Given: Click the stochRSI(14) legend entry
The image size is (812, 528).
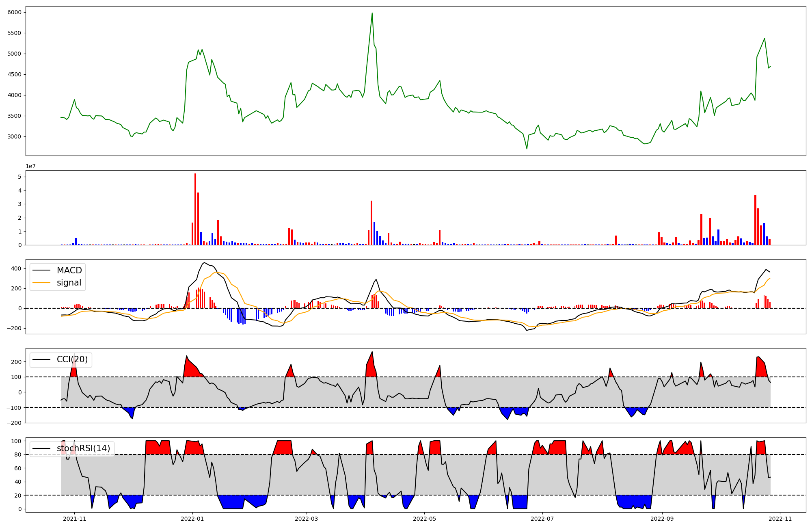Looking at the screenshot, I should [x=83, y=448].
